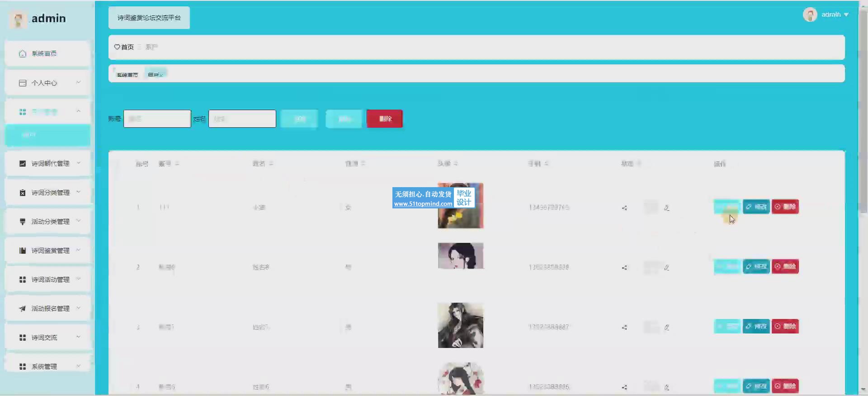Click the red 删除 batch delete button
The height and width of the screenshot is (396, 868).
(385, 119)
